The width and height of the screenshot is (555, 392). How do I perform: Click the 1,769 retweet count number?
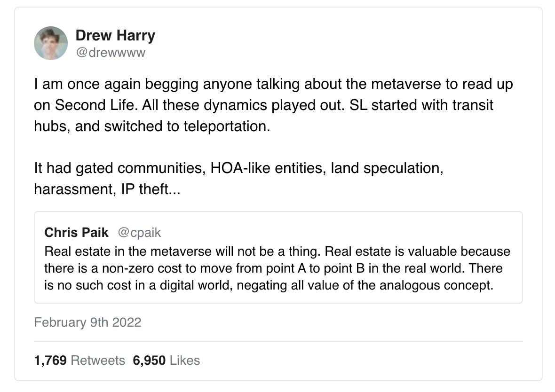pyautogui.click(x=50, y=360)
